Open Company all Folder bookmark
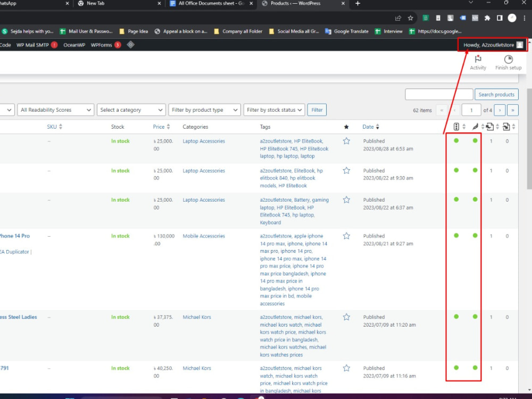532x399 pixels. (238, 31)
